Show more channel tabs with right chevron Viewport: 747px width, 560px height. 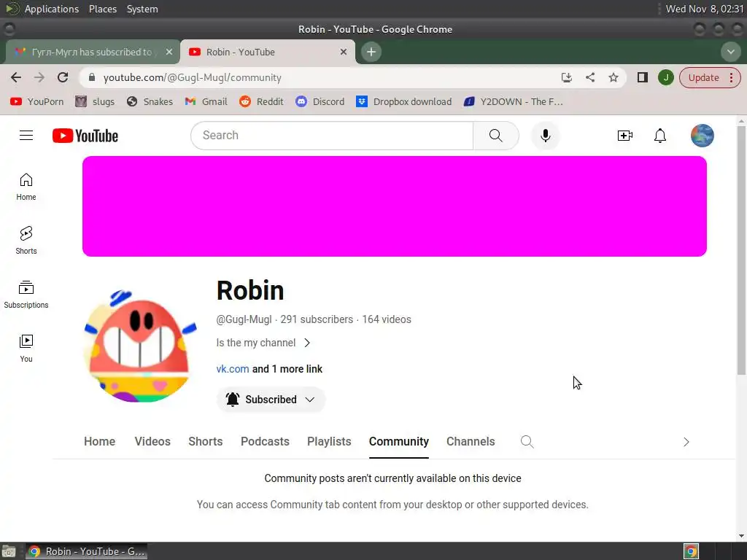(686, 442)
